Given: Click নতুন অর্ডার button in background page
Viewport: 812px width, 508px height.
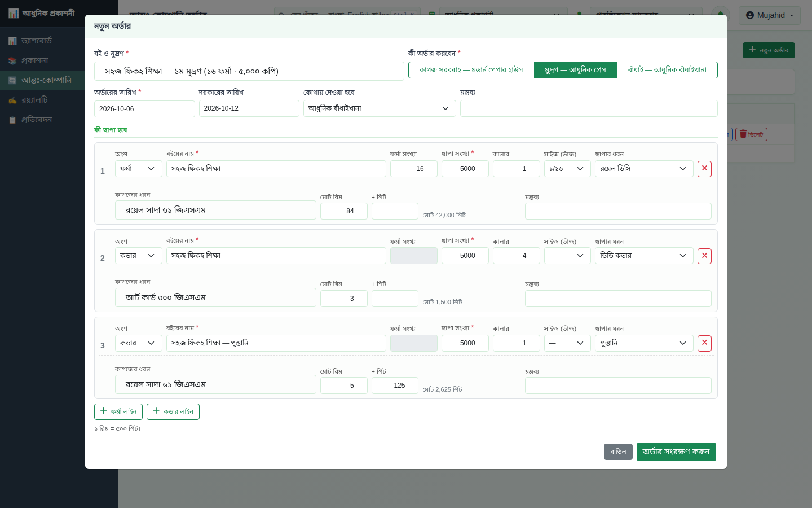Looking at the screenshot, I should 769,50.
